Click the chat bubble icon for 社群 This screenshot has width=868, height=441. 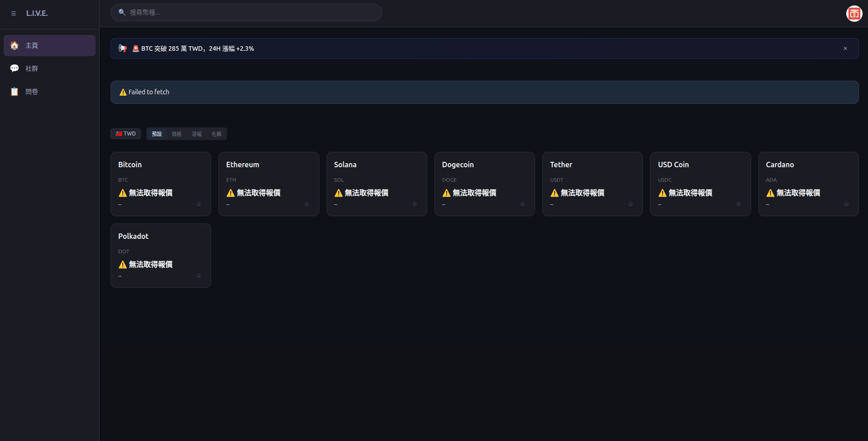coord(14,68)
